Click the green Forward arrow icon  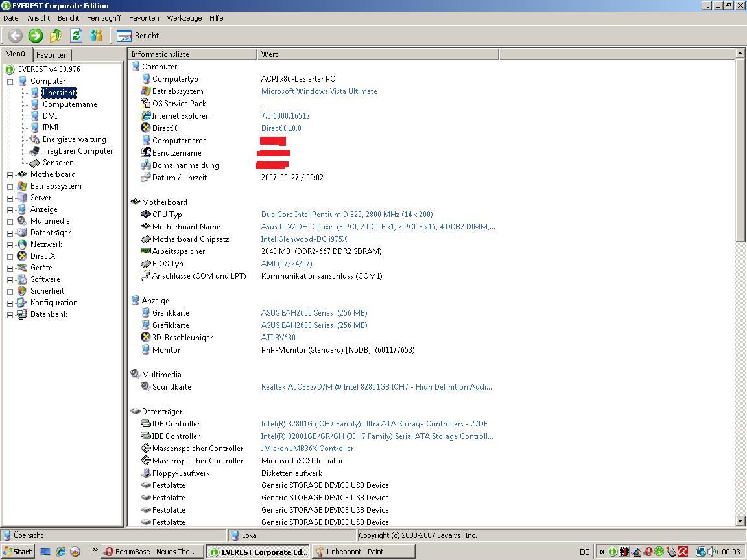(x=36, y=36)
